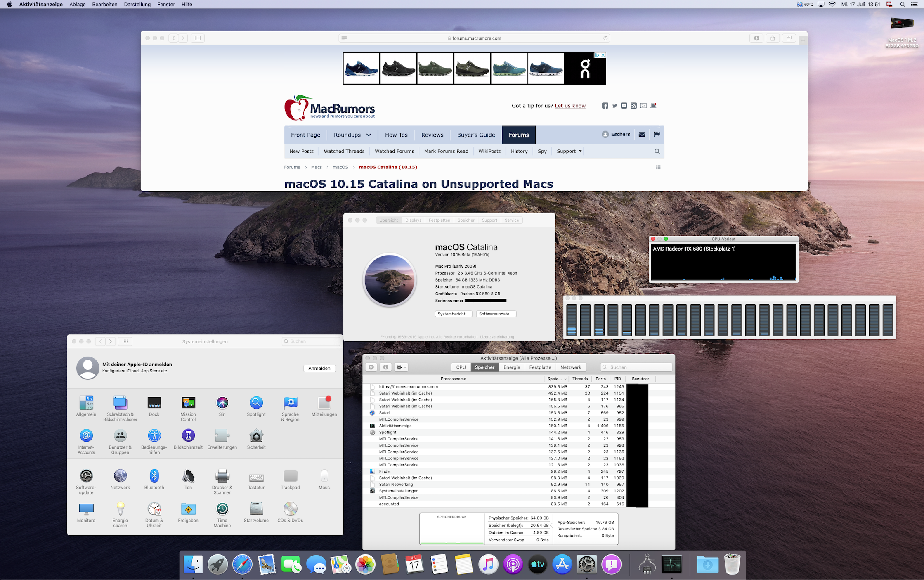Switch to Energie tab

coord(512,367)
